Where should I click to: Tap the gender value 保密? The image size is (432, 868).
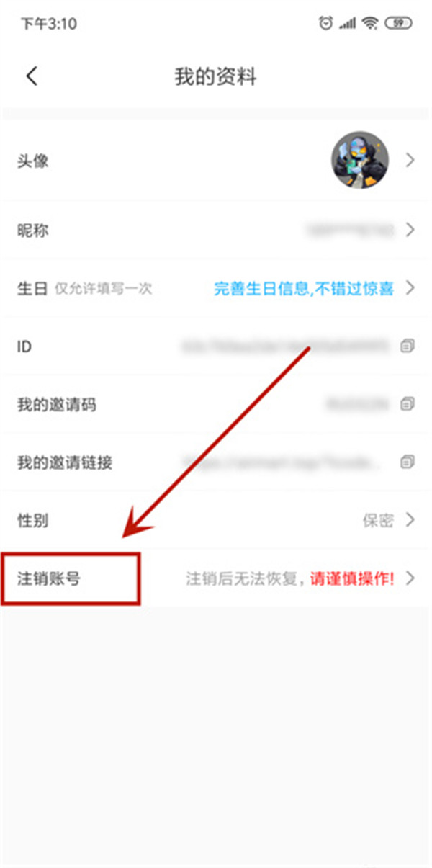pyautogui.click(x=378, y=520)
